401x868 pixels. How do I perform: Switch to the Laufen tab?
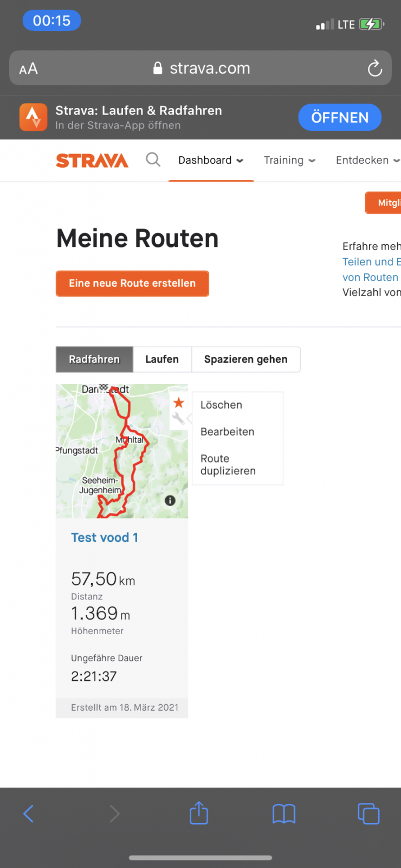click(x=162, y=359)
